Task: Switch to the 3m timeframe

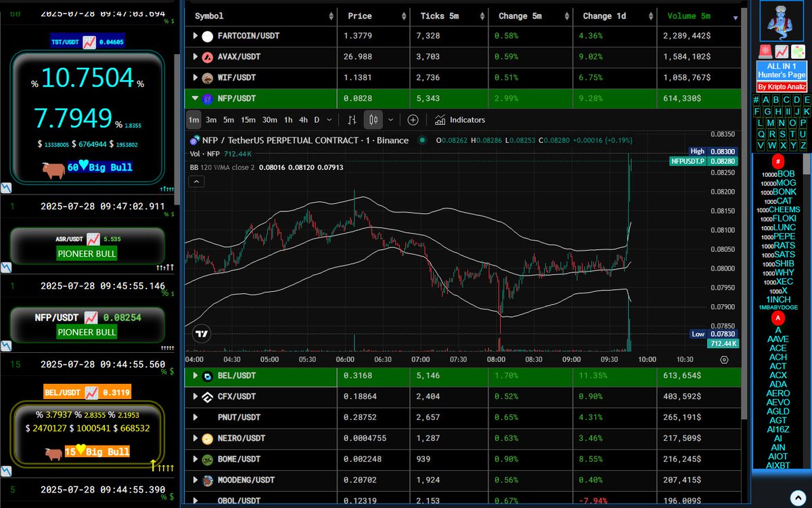Action: tap(211, 120)
